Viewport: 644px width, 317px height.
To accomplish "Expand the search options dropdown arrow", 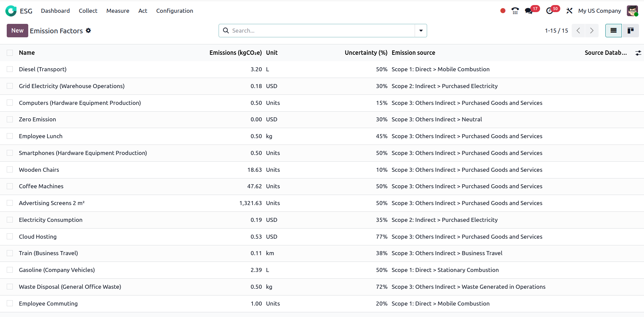I will [421, 31].
